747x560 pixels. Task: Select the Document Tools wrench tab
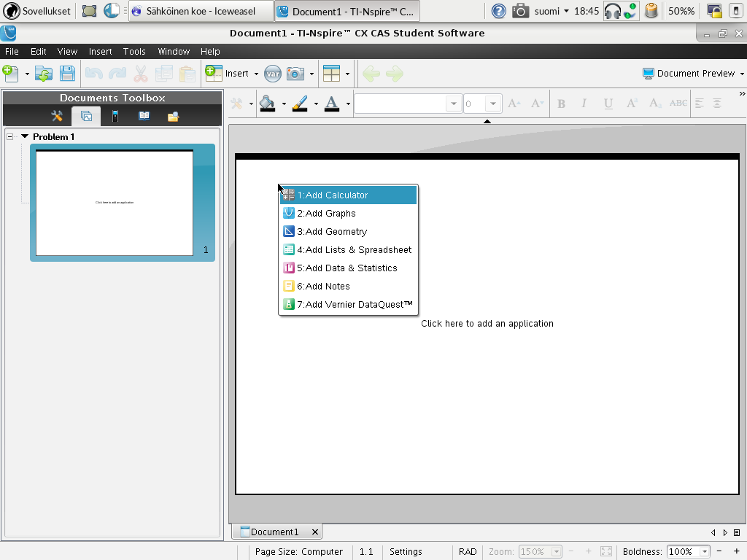57,116
